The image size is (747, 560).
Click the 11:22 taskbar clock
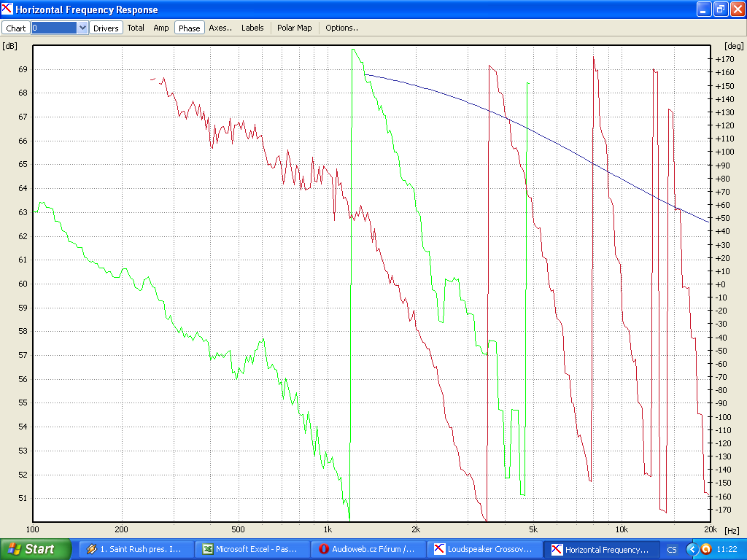coord(727,549)
